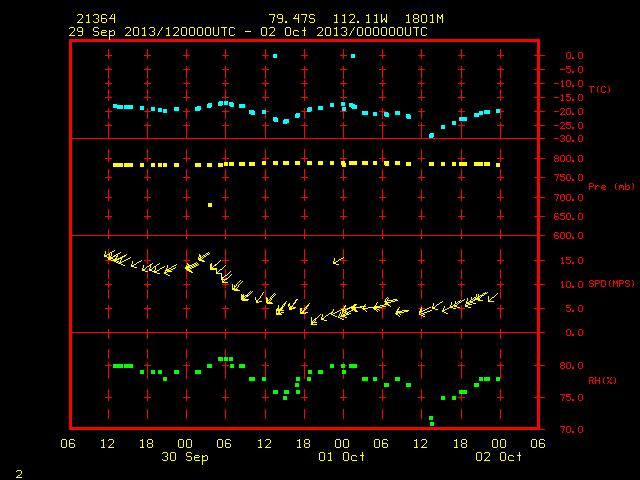Click the RH(%) axis title

(602, 380)
